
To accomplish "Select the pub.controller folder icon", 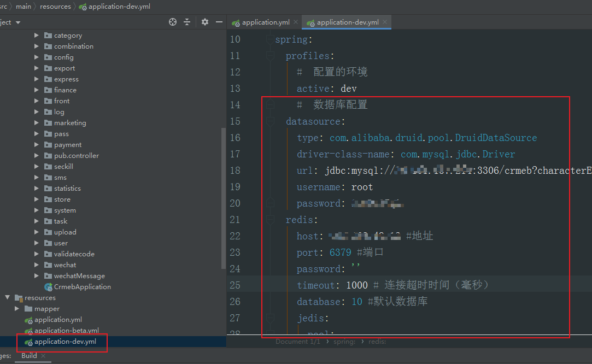I will (48, 156).
